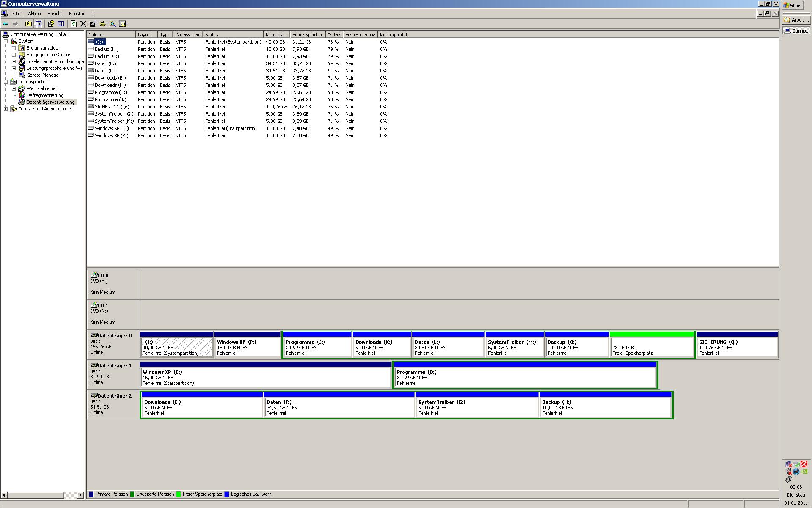Screen dimensions: 812x508
Task: Click the Back arrow toolbar icon
Action: coord(5,24)
